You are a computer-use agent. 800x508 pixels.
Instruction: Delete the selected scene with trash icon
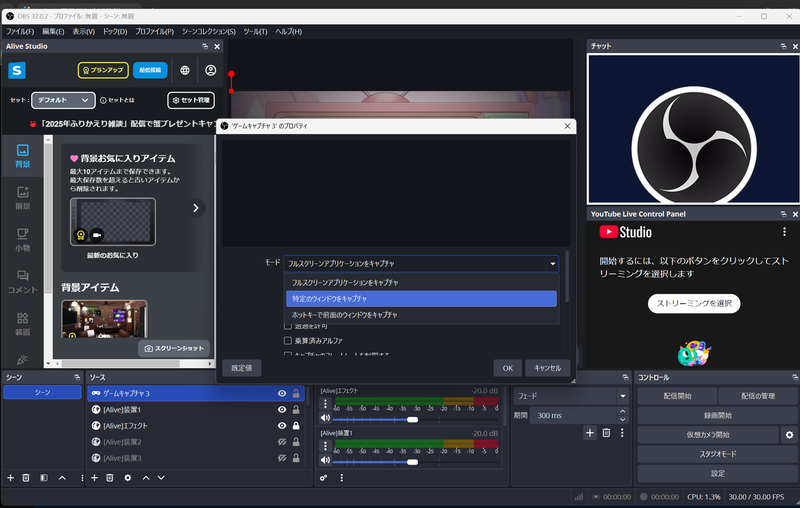tap(26, 478)
